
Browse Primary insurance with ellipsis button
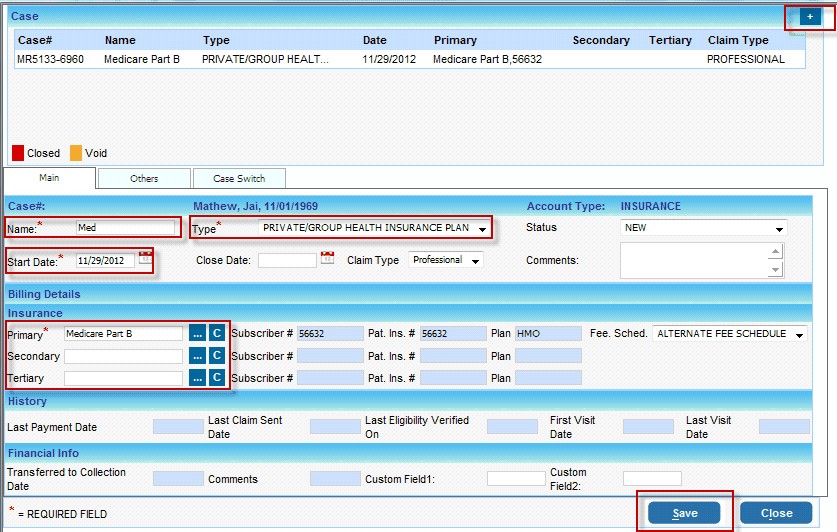(x=197, y=334)
